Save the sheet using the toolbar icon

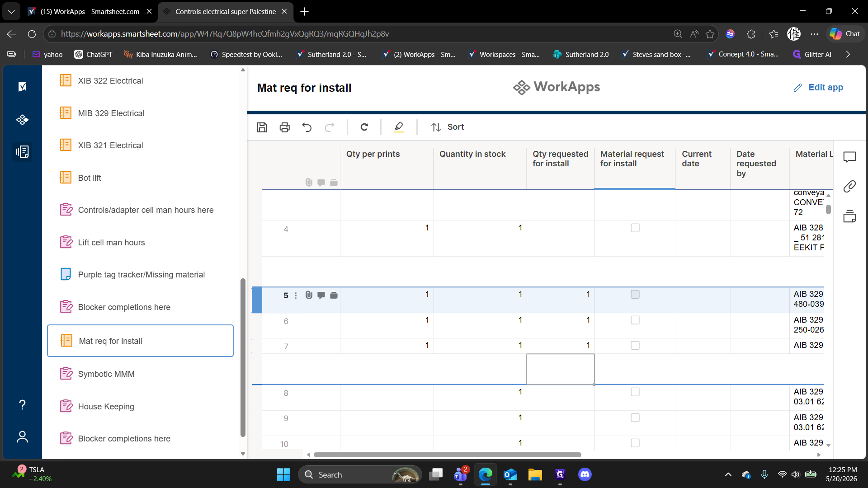(262, 127)
